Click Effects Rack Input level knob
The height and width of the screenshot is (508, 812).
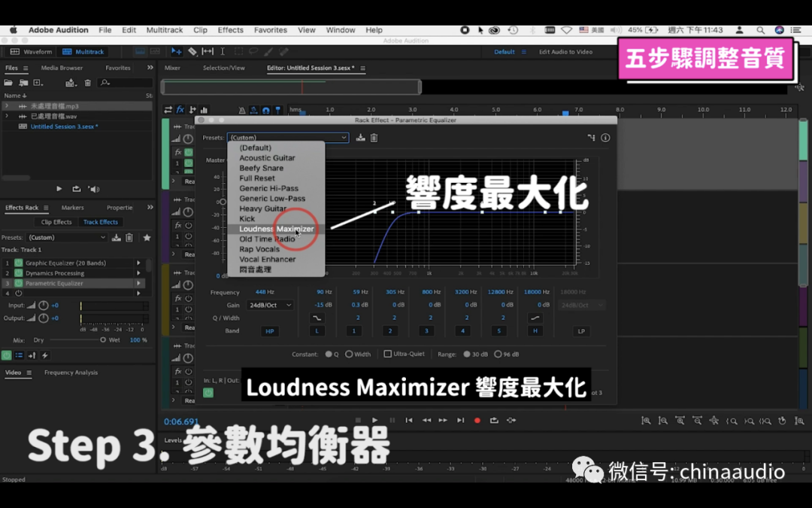pos(44,306)
